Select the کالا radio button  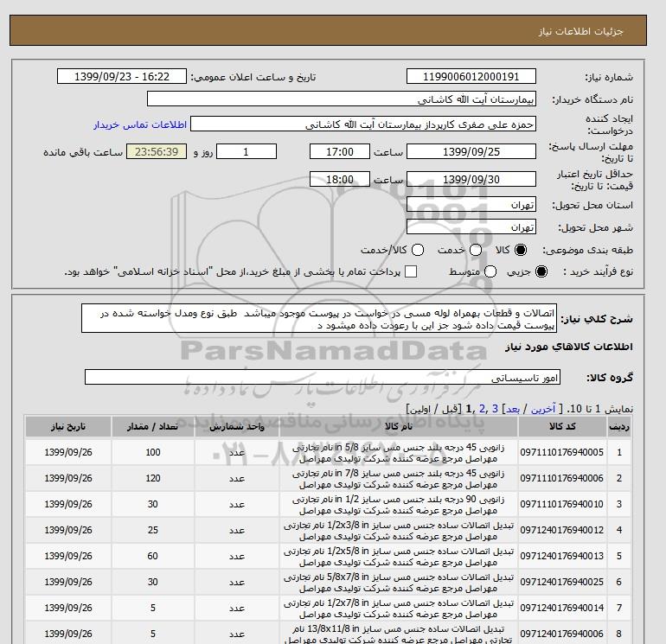click(x=521, y=250)
